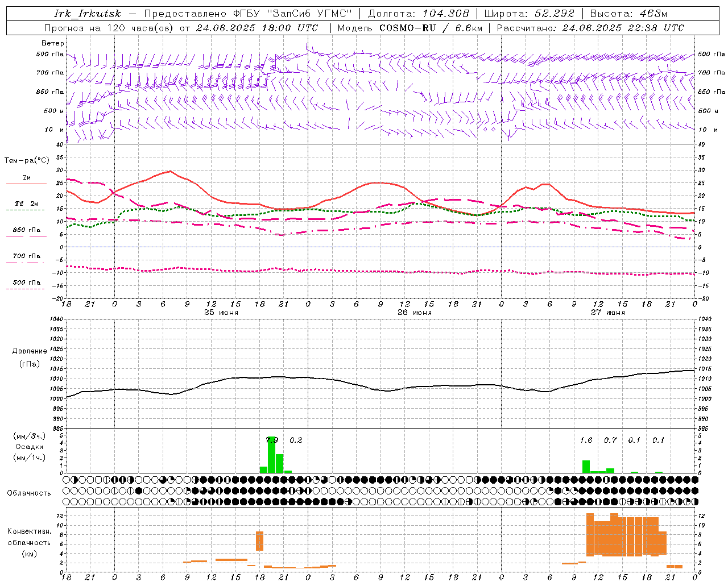Click the Irk_Irkutsk station title
This screenshot has height=582, width=728.
coord(87,14)
